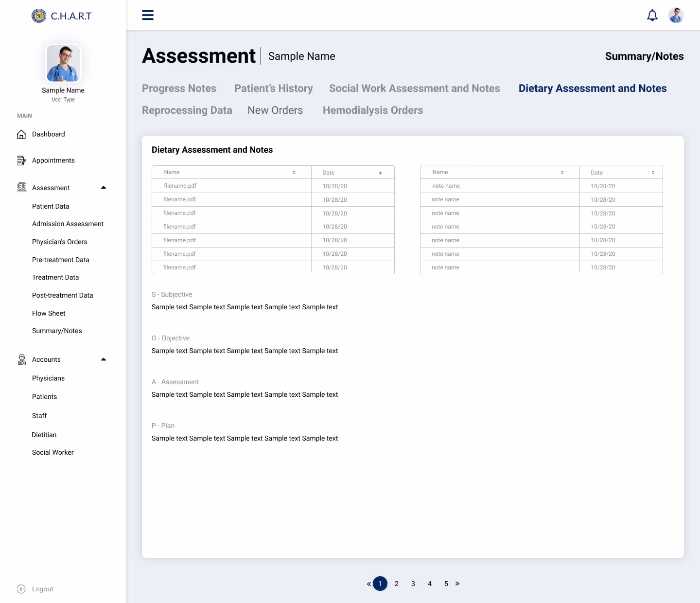Screen dimensions: 700x603
Task: Go to page 3
Action: 413,584
